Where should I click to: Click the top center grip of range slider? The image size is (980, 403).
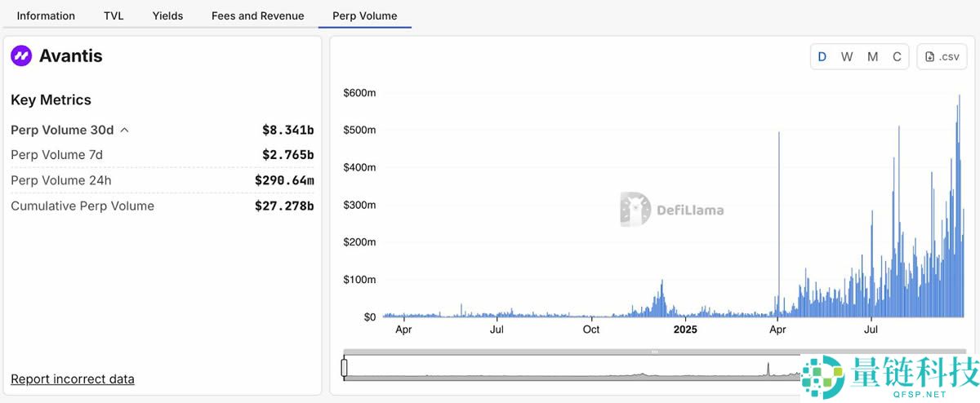[x=654, y=352]
